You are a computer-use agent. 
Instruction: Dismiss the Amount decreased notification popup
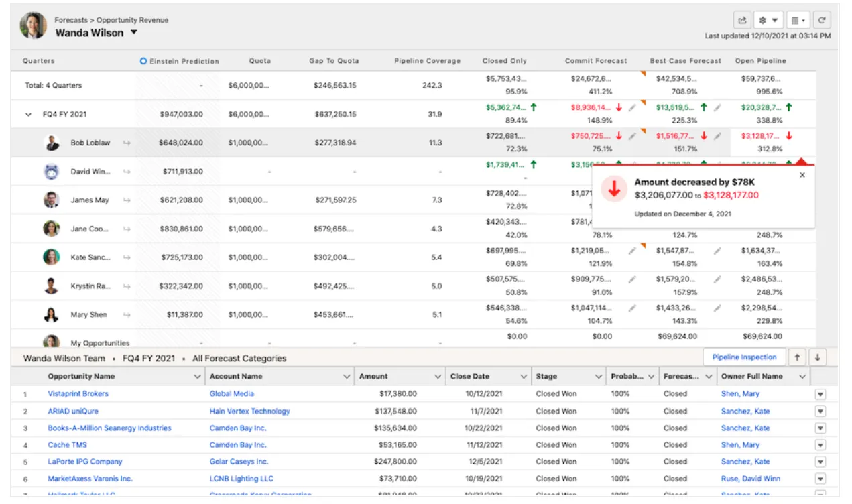click(802, 175)
